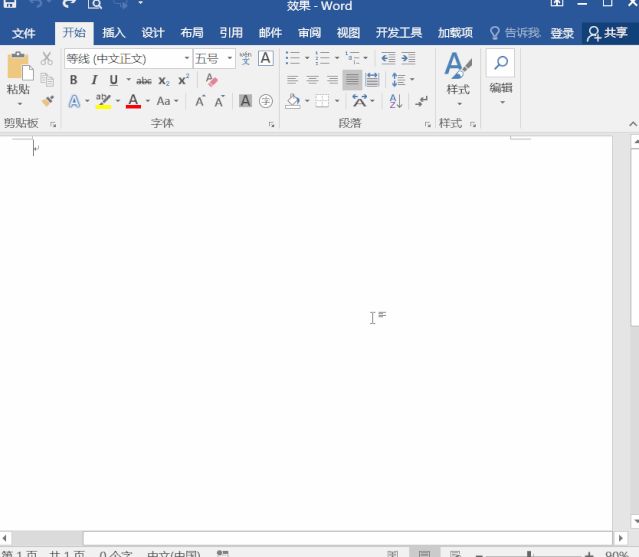Apply borders grid icon
Image resolution: width=639 pixels, height=557 pixels.
(x=322, y=101)
